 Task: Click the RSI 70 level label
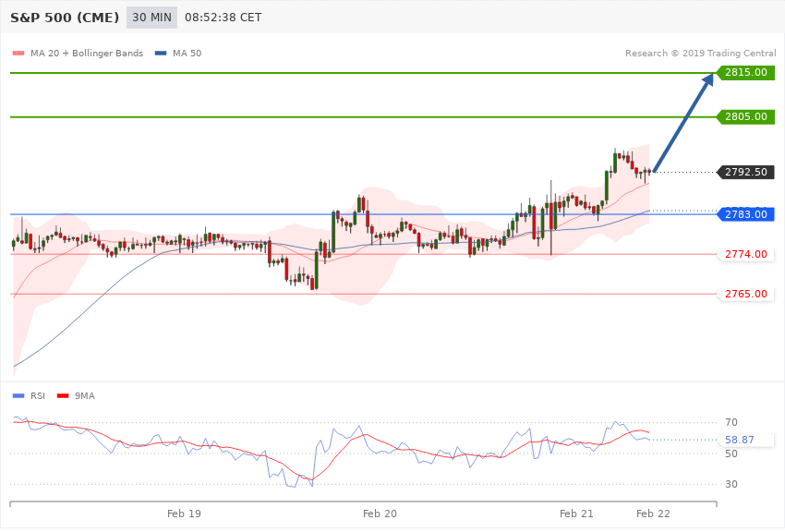pos(731,422)
